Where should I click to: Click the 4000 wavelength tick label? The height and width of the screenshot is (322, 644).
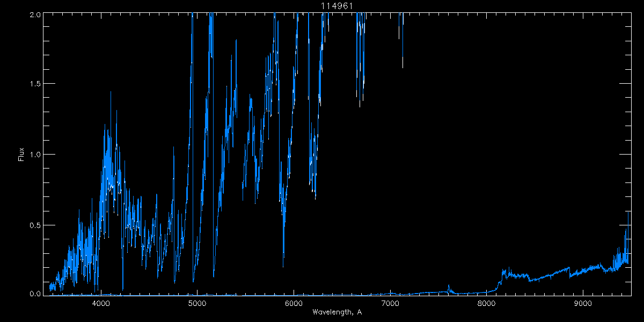[x=101, y=304]
